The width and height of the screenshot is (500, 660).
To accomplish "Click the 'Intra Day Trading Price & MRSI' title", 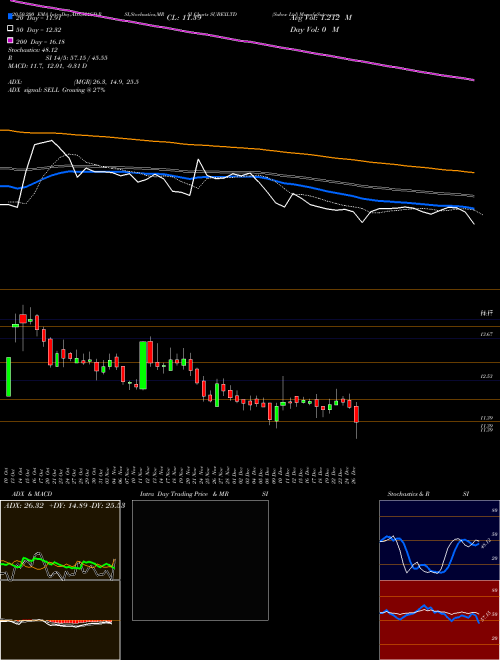I will (x=204, y=494).
